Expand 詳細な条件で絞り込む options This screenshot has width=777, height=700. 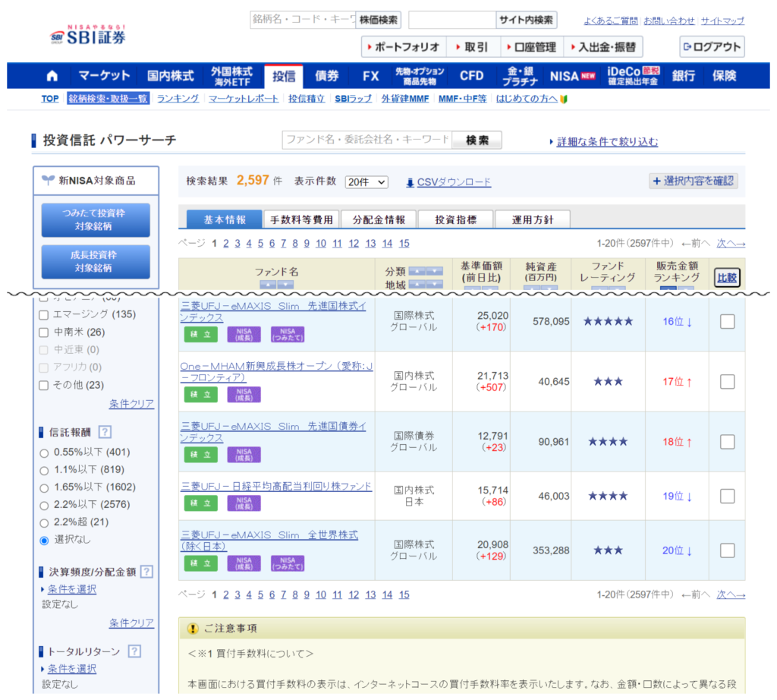[x=607, y=142]
